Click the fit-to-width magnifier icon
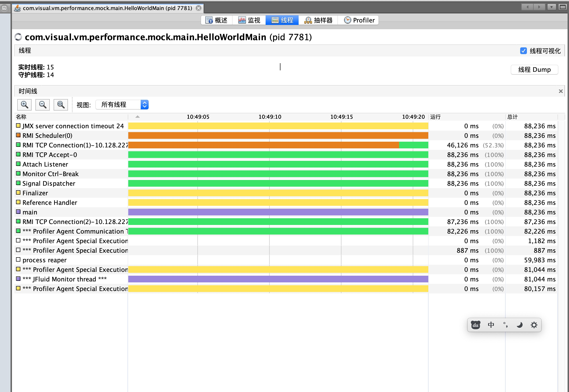Image resolution: width=569 pixels, height=392 pixels. (x=61, y=105)
